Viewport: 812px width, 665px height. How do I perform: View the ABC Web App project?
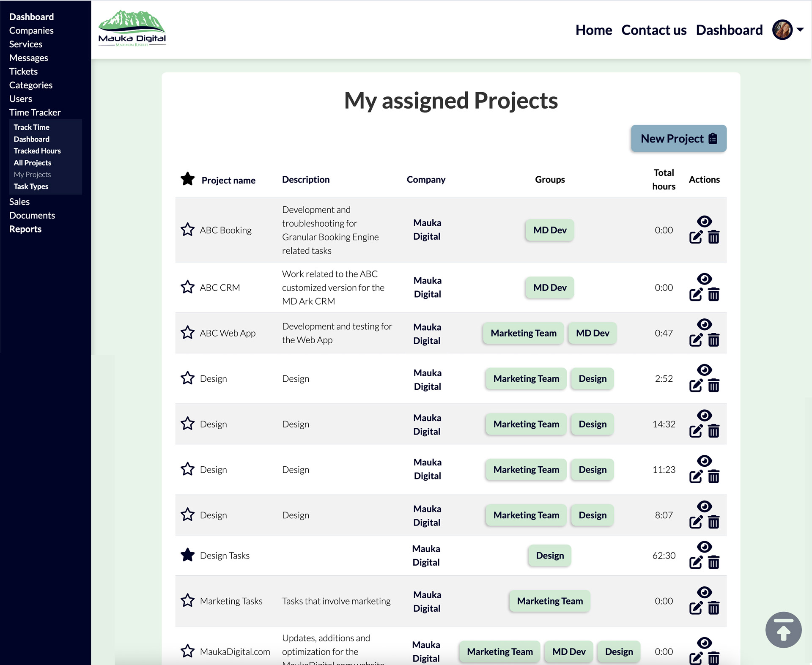(704, 324)
